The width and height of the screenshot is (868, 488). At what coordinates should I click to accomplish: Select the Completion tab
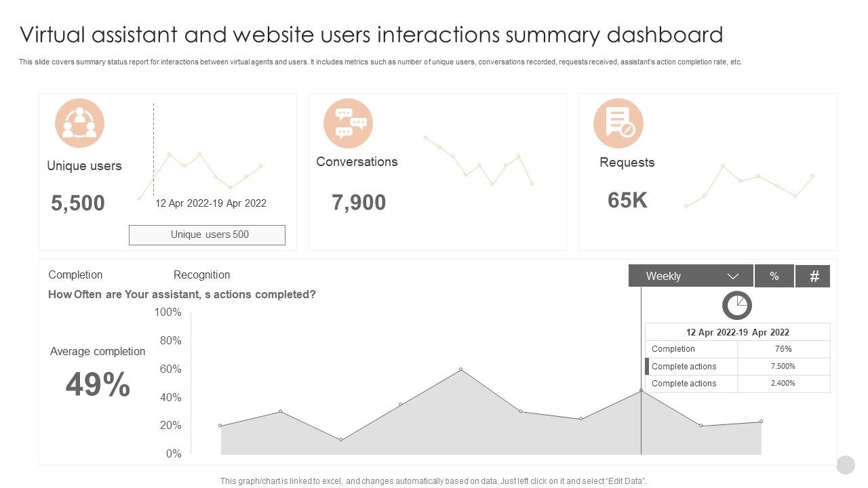75,274
